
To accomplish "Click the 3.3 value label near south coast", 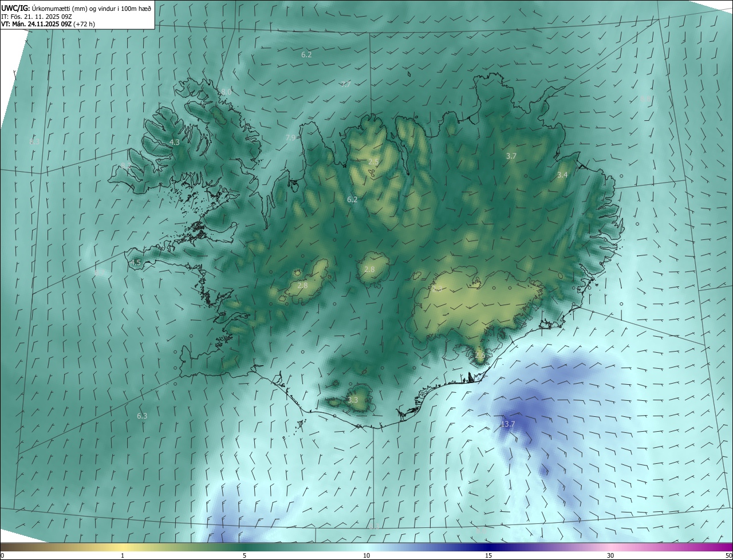I will pyautogui.click(x=353, y=400).
